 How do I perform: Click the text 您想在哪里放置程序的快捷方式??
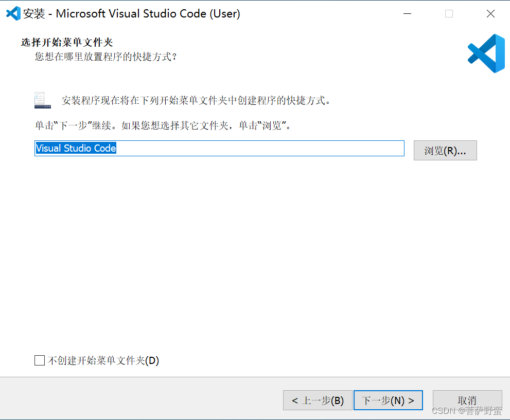point(106,57)
